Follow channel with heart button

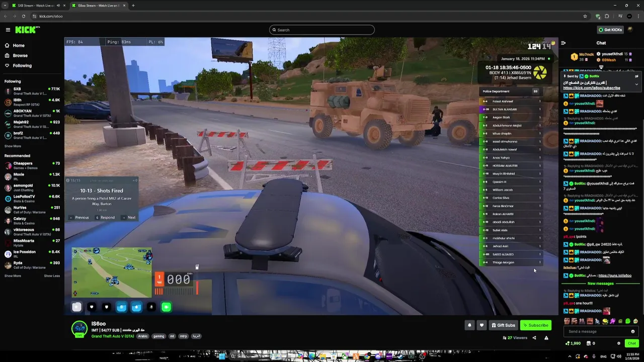point(481,325)
